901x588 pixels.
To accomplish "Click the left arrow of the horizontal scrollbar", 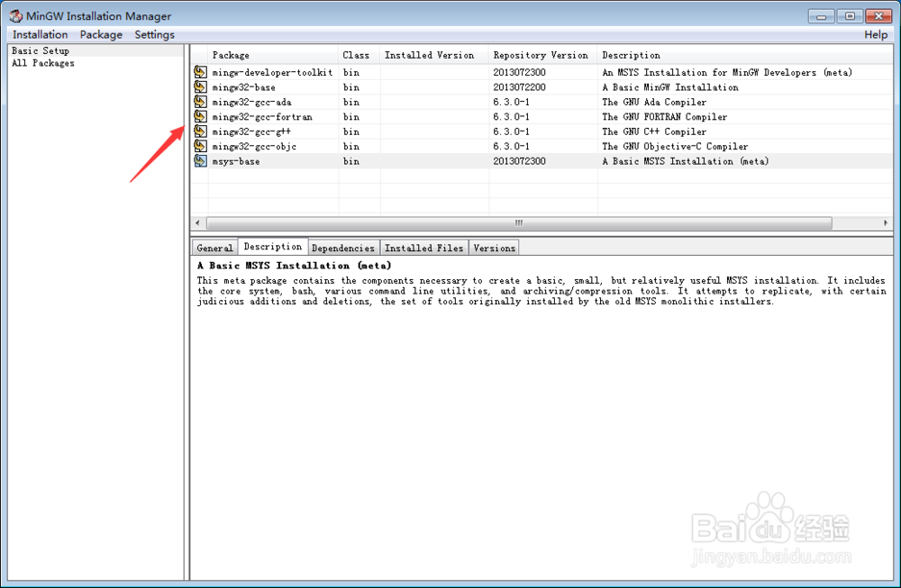I will click(197, 222).
